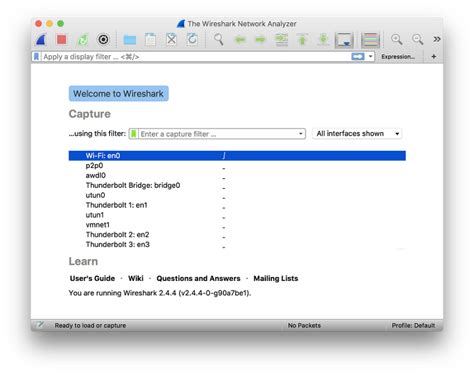Click the Welcome to Wireshark banner
Image resolution: width=474 pixels, height=375 pixels.
tap(118, 94)
